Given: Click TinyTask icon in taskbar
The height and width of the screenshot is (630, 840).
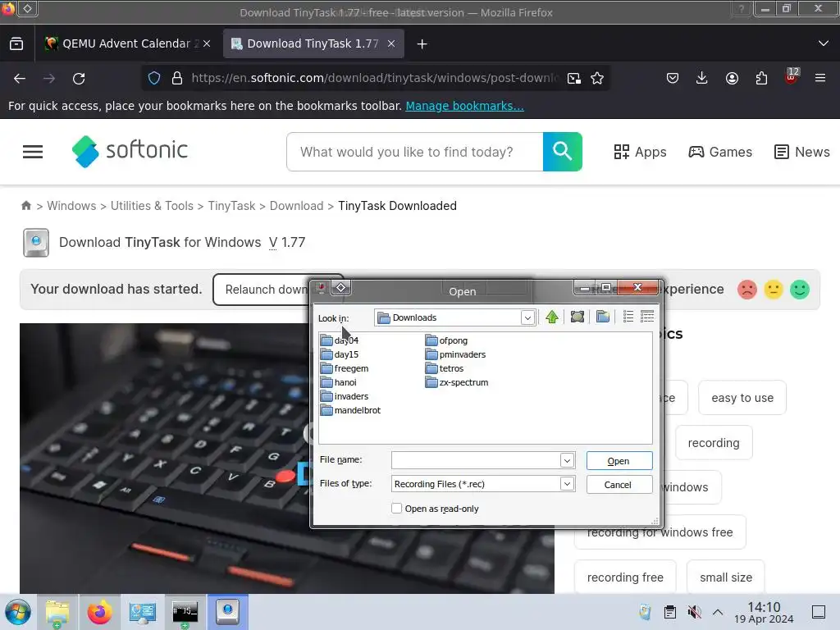Looking at the screenshot, I should click(x=228, y=612).
